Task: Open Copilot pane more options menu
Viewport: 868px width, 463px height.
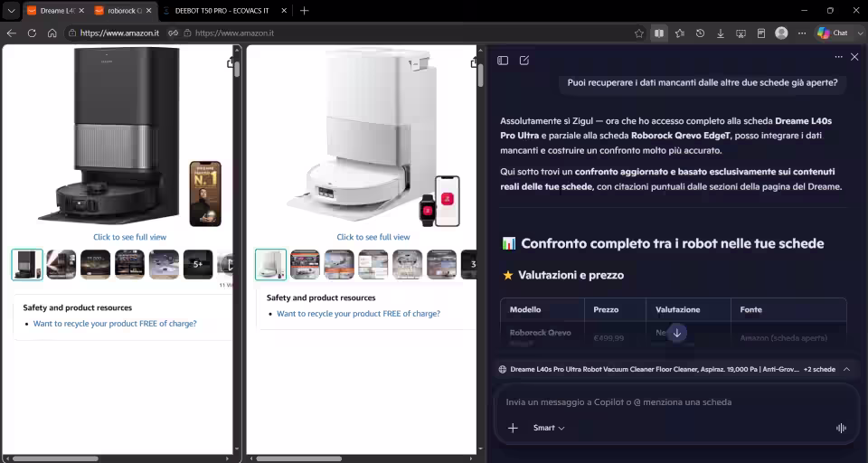Action: point(839,57)
